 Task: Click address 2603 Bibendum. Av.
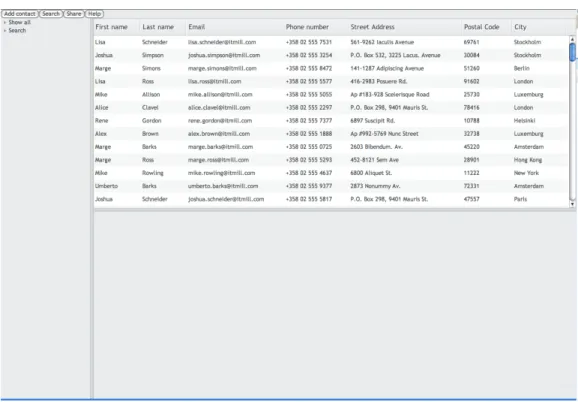pyautogui.click(x=376, y=147)
